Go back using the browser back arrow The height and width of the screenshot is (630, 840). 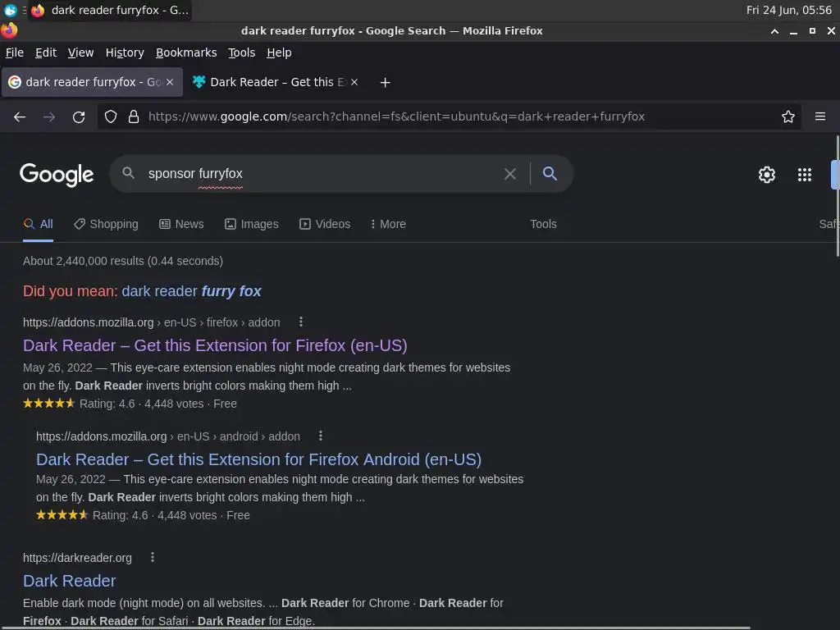(x=20, y=116)
